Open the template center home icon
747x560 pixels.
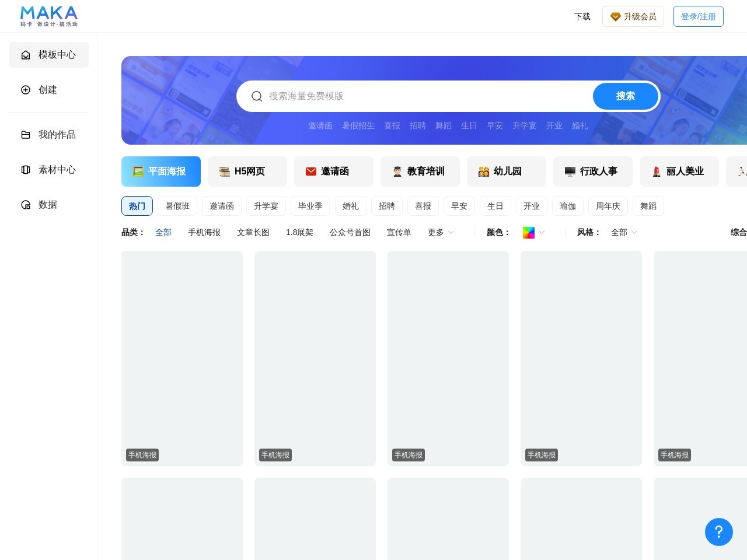(x=26, y=55)
